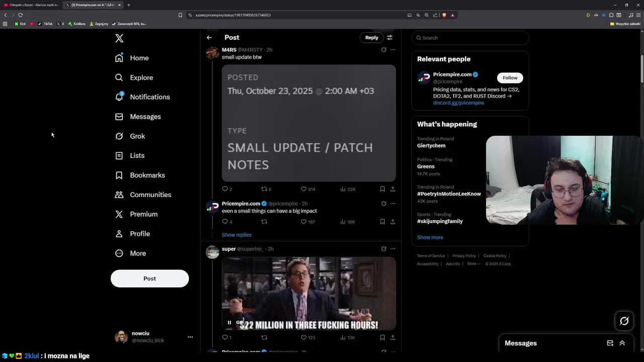Expand the Messages drawer

[x=622, y=343]
